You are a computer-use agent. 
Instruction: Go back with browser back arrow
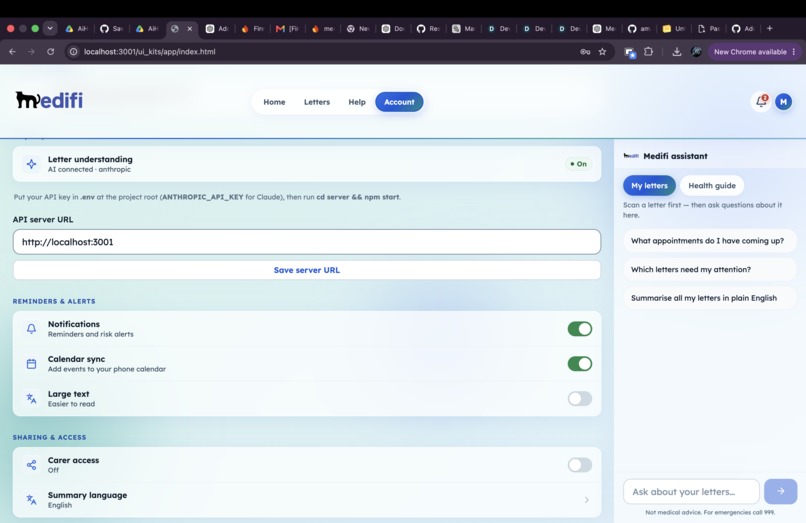pos(12,51)
